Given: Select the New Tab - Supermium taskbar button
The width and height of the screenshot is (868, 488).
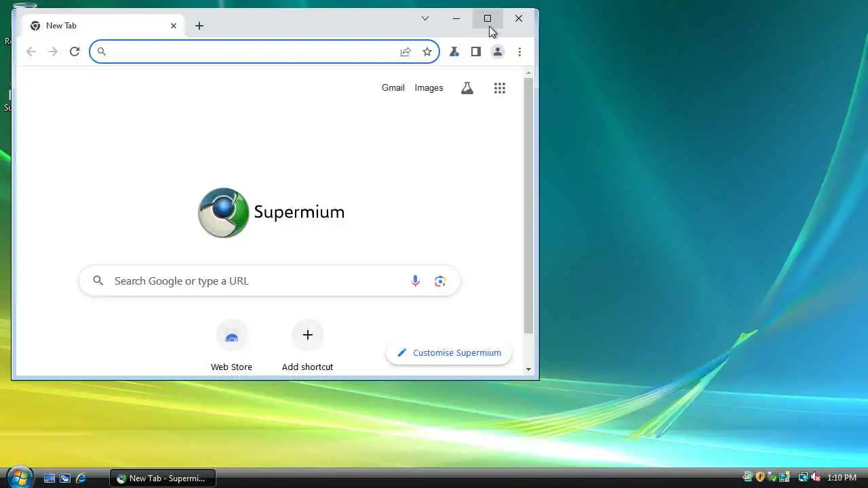Looking at the screenshot, I should pos(162,478).
